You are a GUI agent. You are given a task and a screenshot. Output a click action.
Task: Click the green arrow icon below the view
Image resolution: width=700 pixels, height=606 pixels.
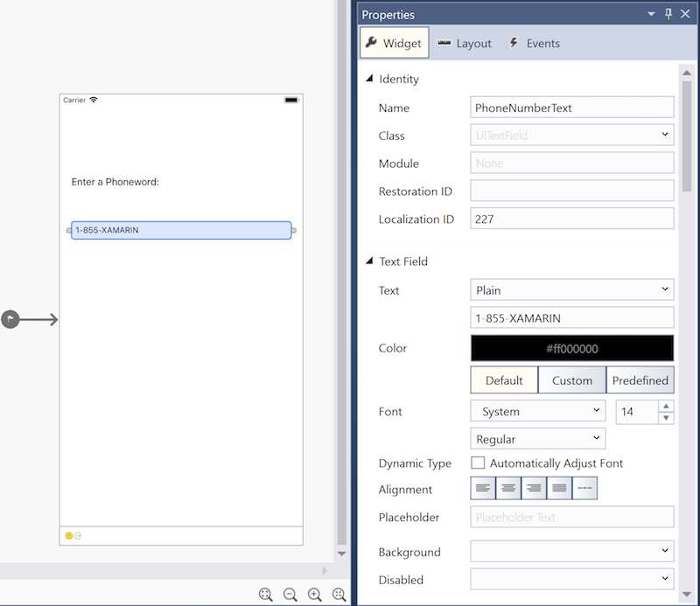[78, 535]
